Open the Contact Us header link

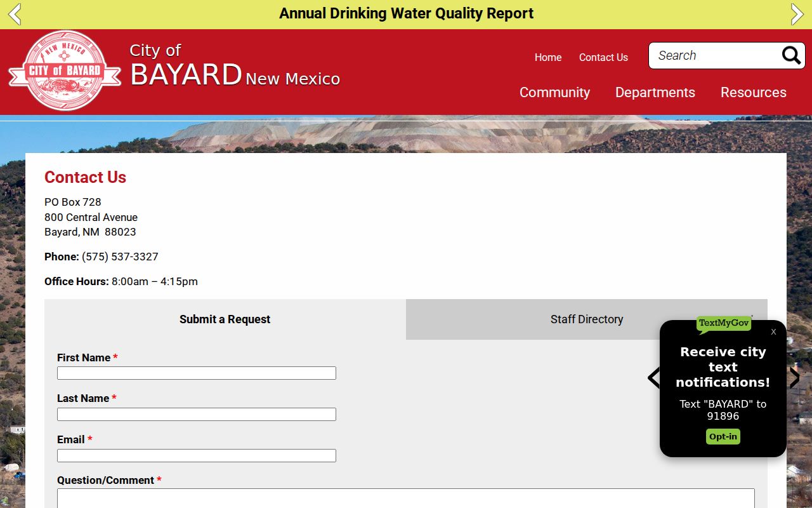point(603,57)
